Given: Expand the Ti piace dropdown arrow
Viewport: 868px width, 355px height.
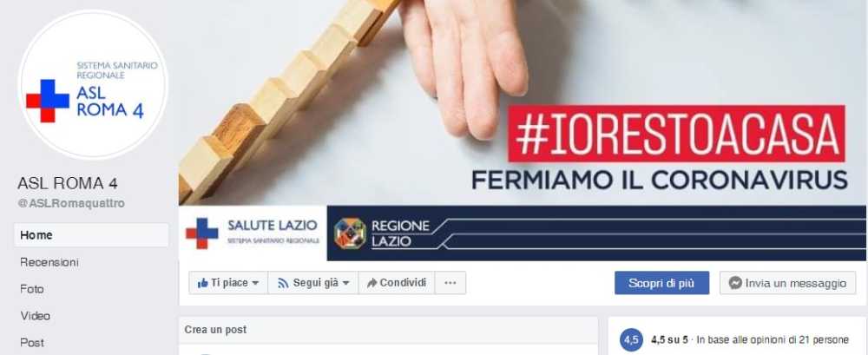Looking at the screenshot, I should [x=255, y=283].
